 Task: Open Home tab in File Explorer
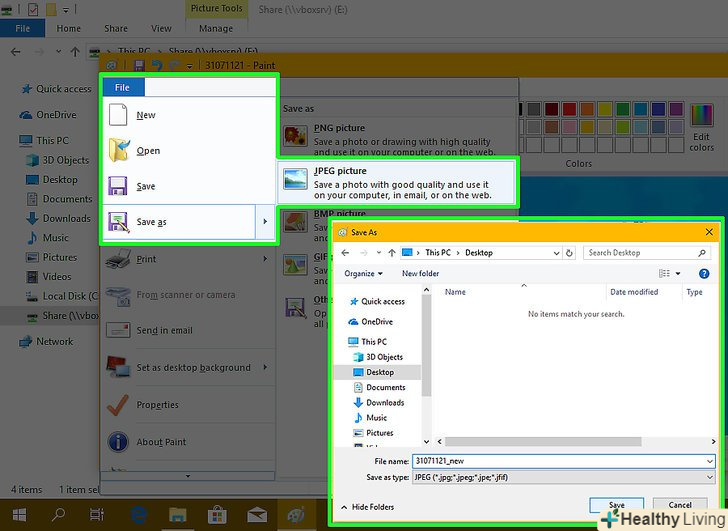[69, 28]
